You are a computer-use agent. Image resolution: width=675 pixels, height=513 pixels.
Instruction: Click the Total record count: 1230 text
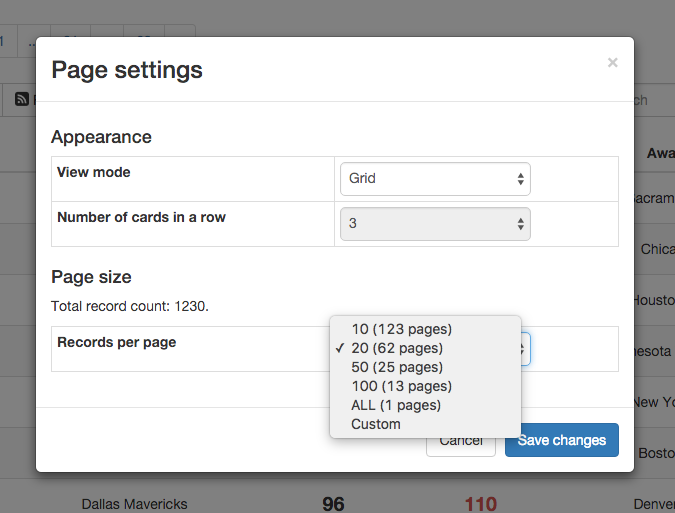130,306
